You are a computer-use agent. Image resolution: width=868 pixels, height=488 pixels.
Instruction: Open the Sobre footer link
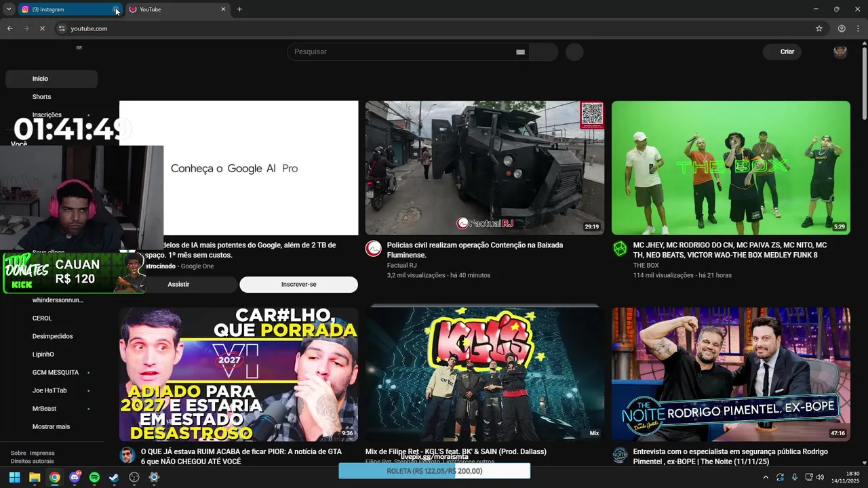tap(18, 453)
